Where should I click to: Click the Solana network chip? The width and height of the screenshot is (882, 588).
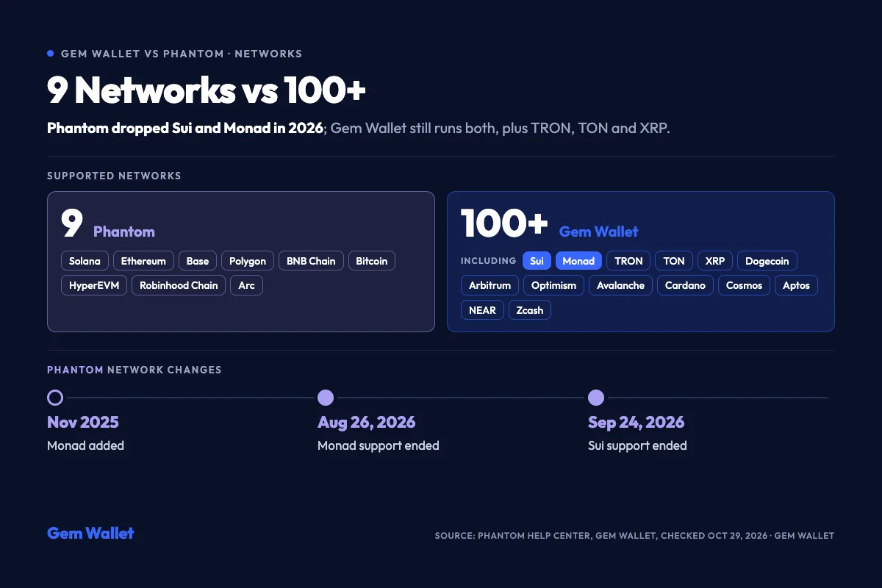tap(85, 261)
